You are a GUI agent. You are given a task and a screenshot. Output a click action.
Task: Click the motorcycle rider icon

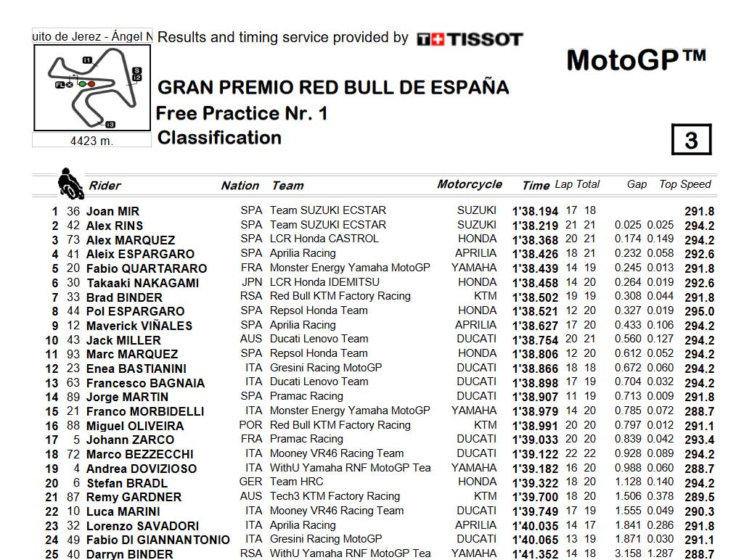[70, 184]
